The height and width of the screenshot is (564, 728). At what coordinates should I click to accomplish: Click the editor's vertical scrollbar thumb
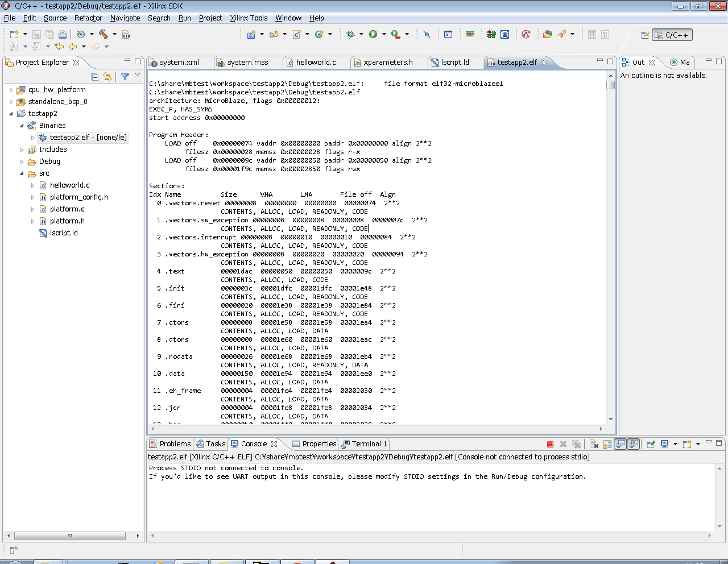point(611,85)
